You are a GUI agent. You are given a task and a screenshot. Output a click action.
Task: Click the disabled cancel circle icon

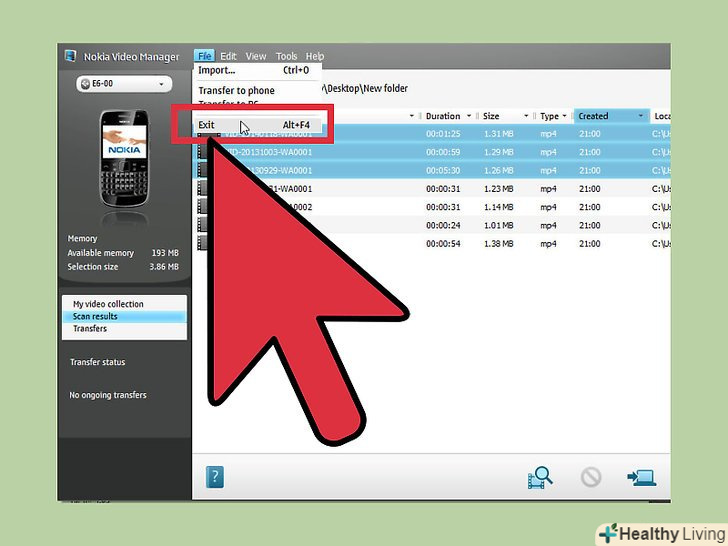(591, 477)
